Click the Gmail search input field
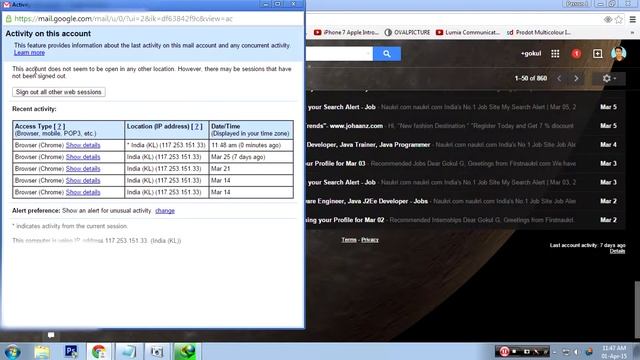This screenshot has height=360, width=640. [x=339, y=53]
